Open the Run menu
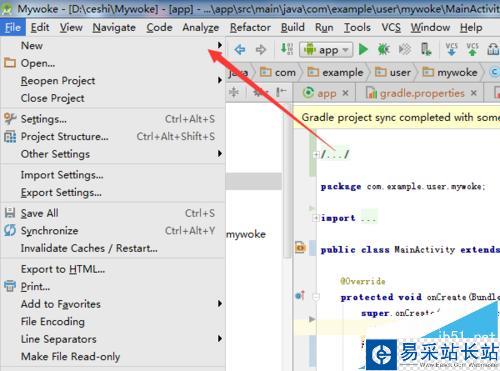 324,27
